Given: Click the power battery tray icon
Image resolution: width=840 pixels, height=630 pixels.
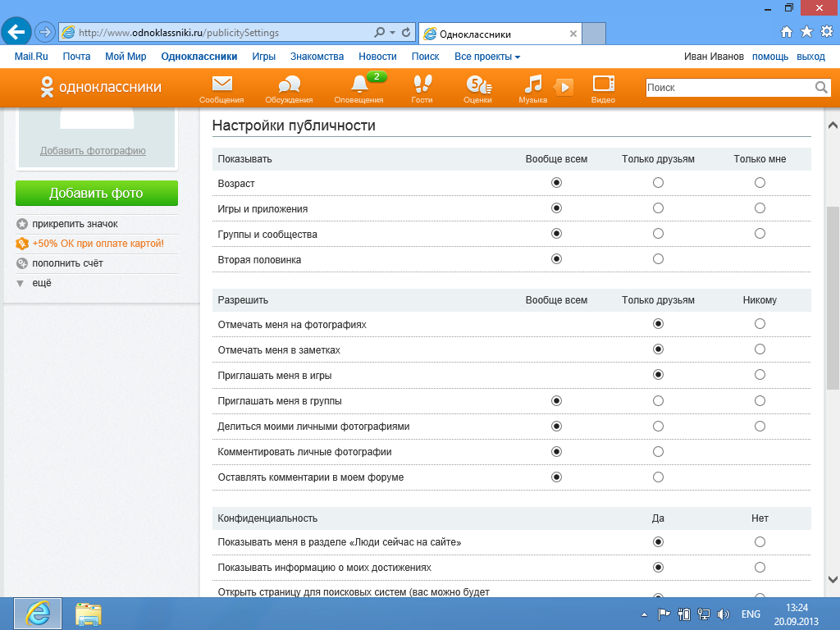Looking at the screenshot, I should point(684,614).
